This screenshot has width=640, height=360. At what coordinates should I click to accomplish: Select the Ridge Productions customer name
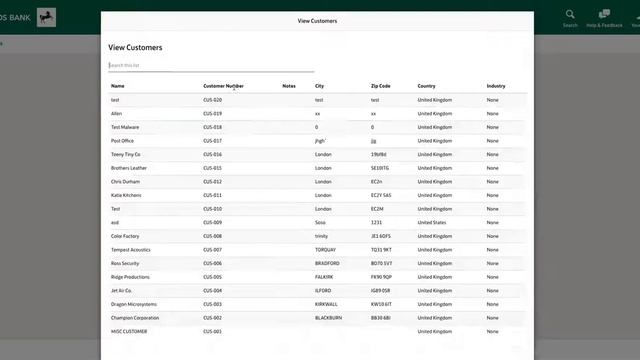pos(130,277)
